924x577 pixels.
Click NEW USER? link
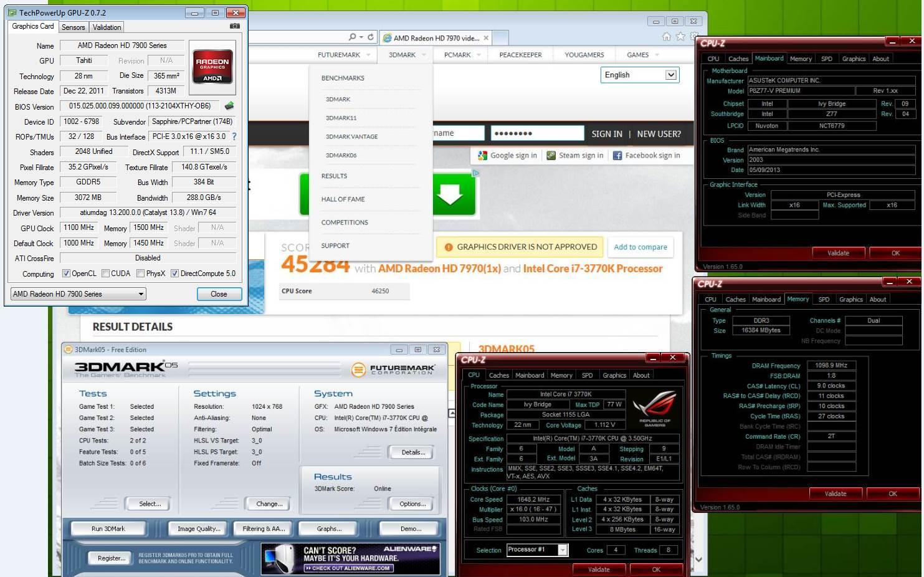659,134
